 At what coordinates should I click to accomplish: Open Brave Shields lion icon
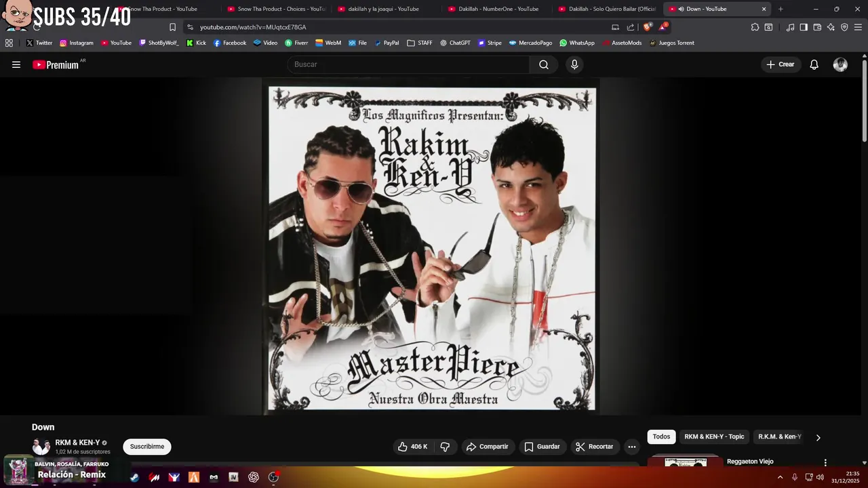tap(648, 27)
